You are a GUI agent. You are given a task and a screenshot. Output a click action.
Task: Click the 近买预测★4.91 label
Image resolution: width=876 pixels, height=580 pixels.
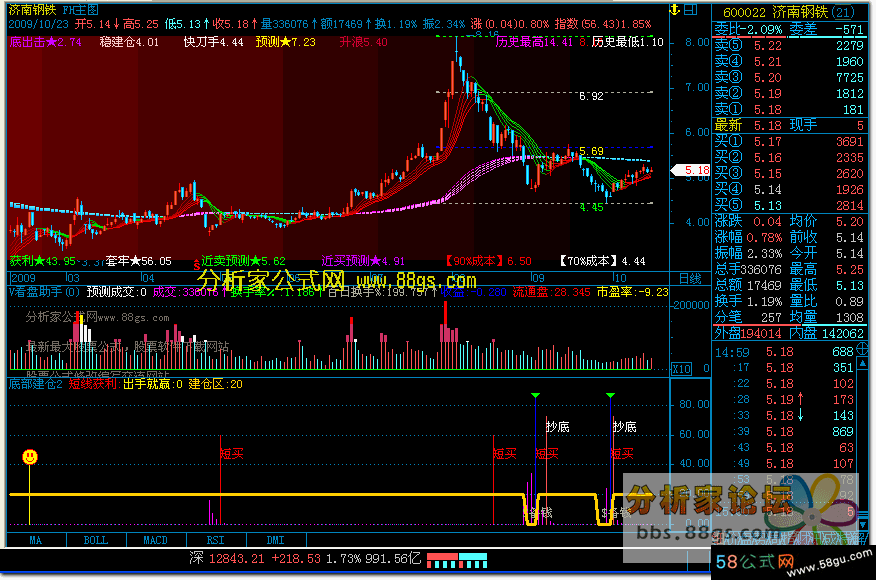point(364,261)
